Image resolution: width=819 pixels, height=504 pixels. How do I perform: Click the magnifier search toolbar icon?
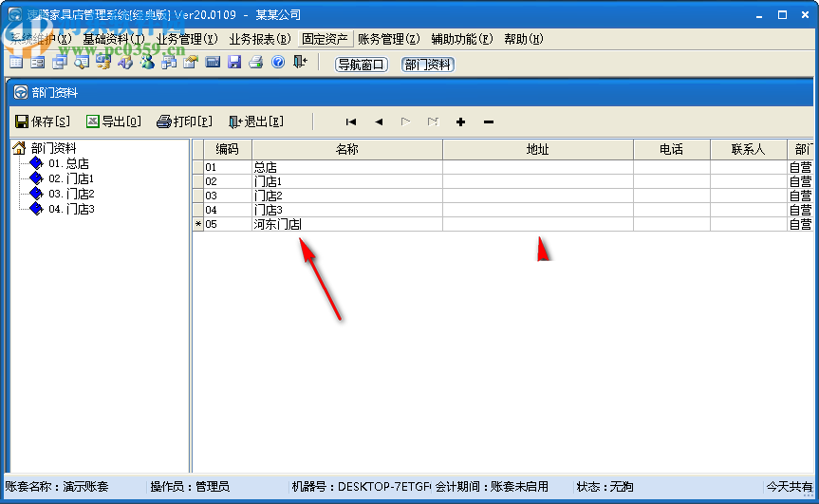pyautogui.click(x=82, y=63)
